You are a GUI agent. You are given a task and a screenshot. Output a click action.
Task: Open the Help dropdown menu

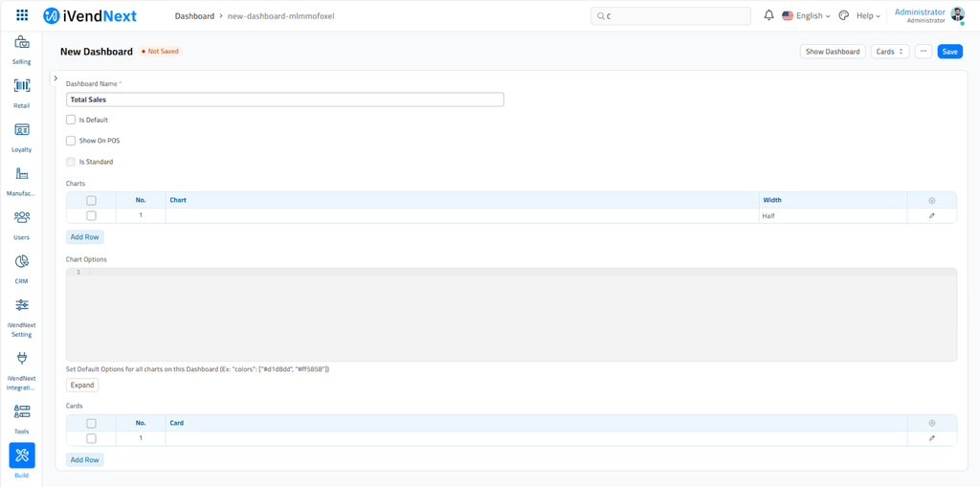(867, 16)
